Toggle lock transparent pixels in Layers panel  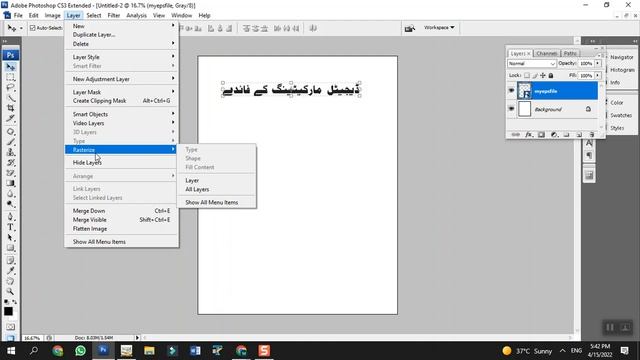tap(527, 76)
